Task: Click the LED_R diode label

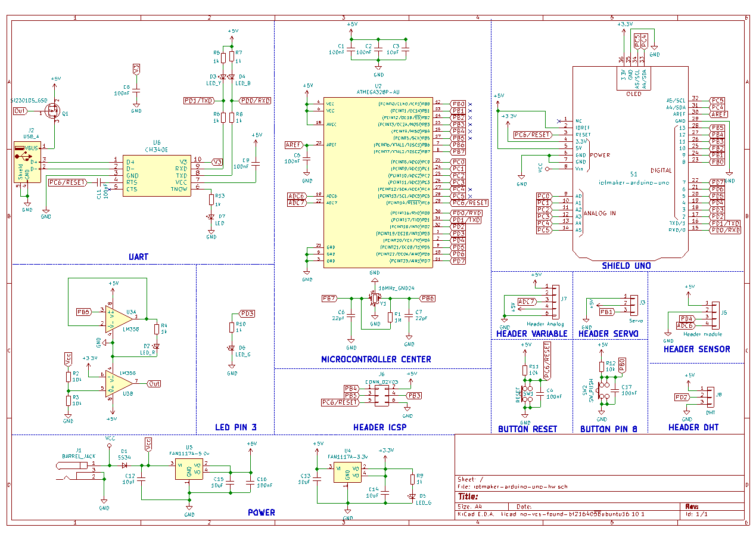Action: 148,352
